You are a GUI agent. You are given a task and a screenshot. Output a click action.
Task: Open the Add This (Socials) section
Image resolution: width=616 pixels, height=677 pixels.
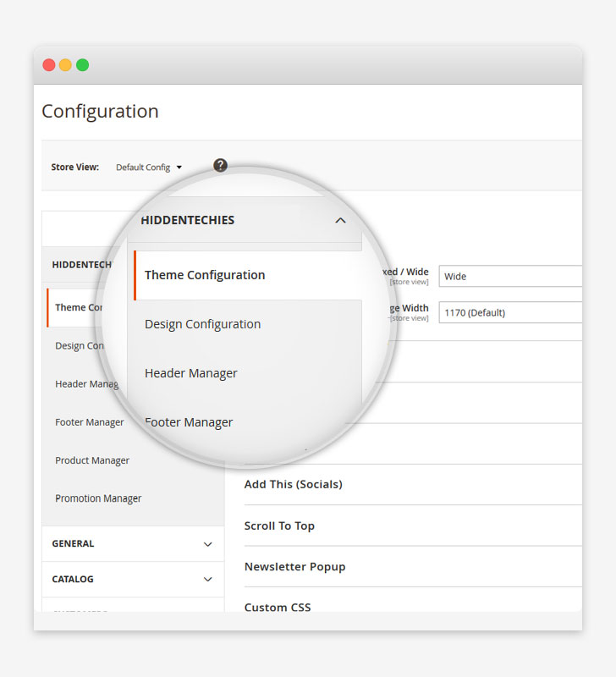[x=293, y=484]
